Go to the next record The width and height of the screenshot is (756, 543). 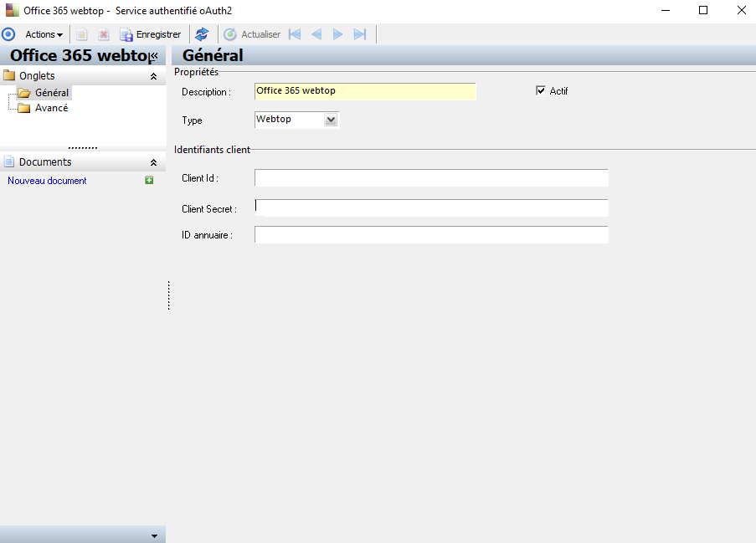pyautogui.click(x=338, y=34)
